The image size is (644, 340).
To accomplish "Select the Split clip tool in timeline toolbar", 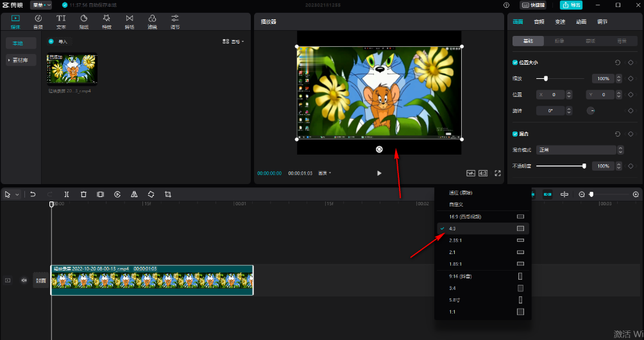I will coord(67,194).
